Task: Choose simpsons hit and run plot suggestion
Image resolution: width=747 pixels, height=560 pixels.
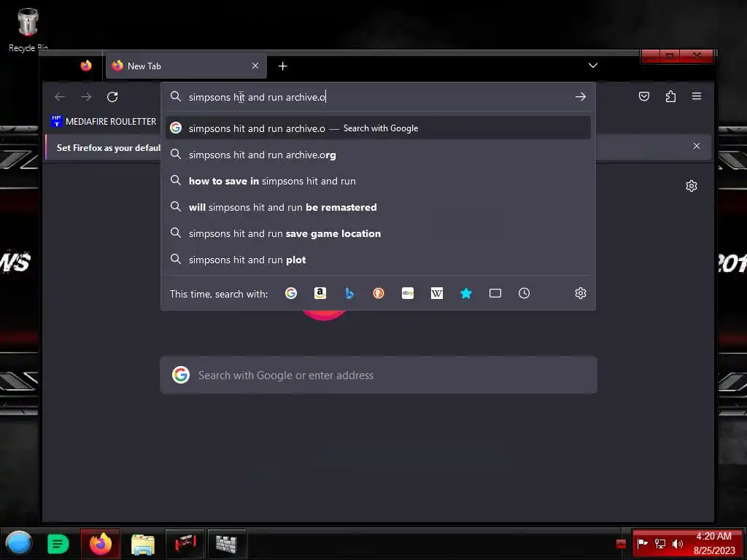Action: point(378,260)
